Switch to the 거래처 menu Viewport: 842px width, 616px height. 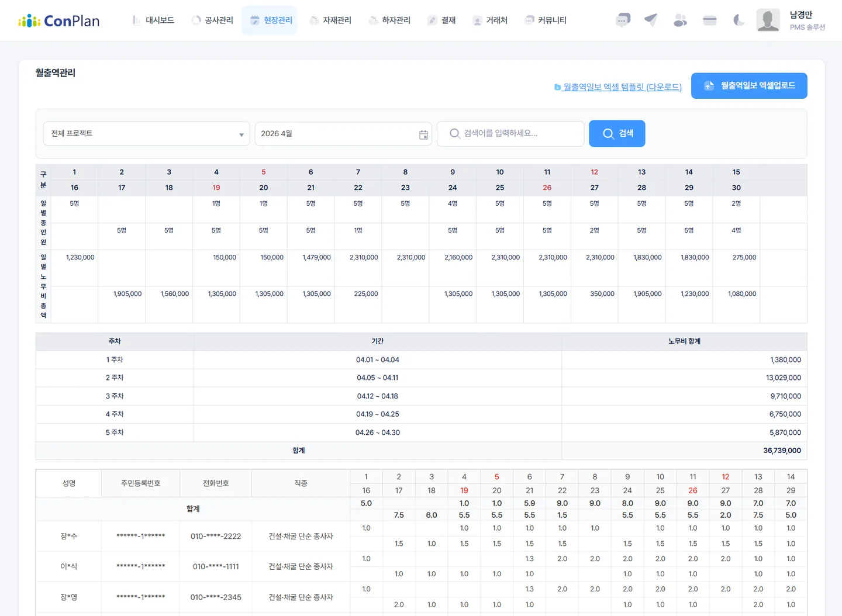pos(490,20)
